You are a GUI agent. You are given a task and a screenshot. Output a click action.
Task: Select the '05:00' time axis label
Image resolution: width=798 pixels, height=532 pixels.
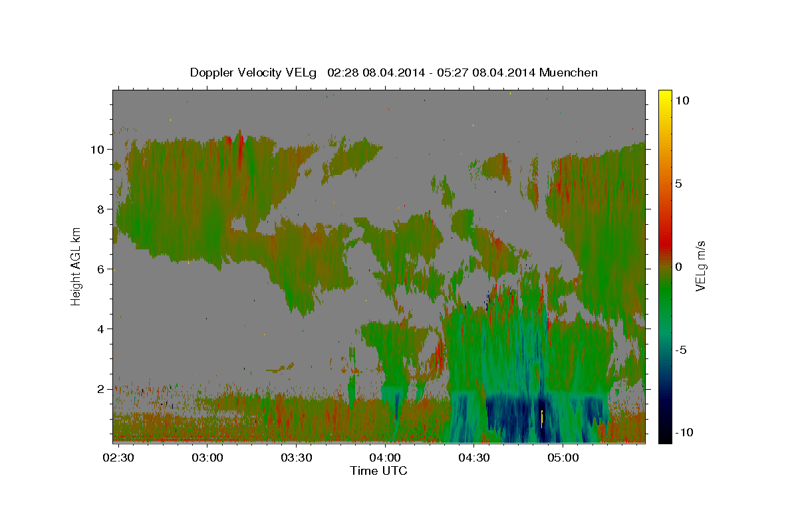pos(563,458)
